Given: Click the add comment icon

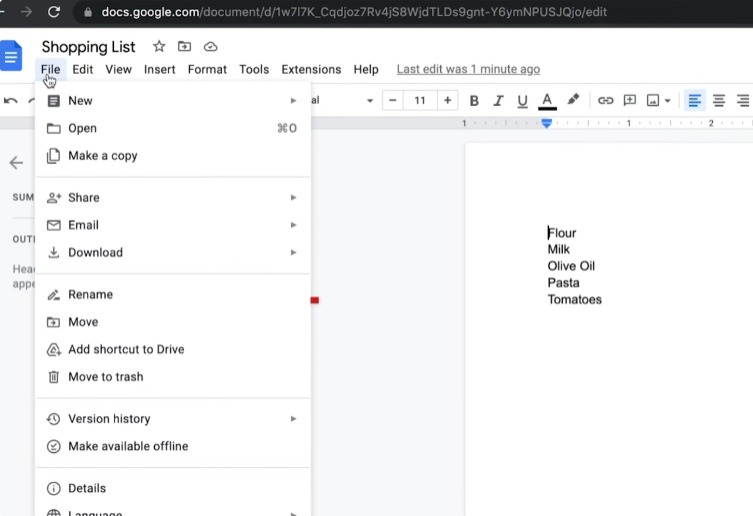Looking at the screenshot, I should (x=629, y=100).
